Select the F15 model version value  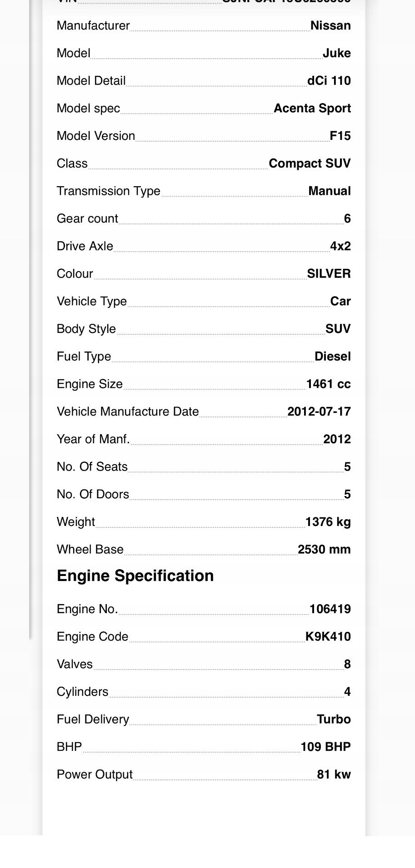click(340, 136)
